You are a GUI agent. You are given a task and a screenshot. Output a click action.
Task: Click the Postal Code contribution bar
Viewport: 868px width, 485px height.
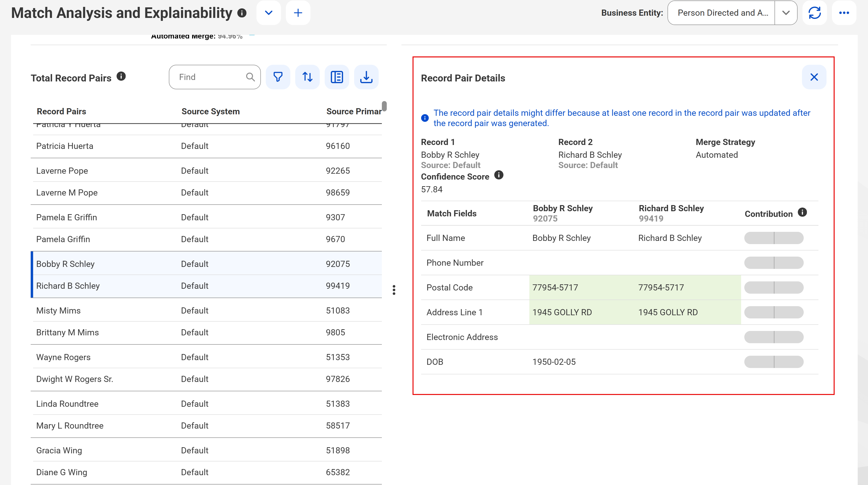pos(774,288)
